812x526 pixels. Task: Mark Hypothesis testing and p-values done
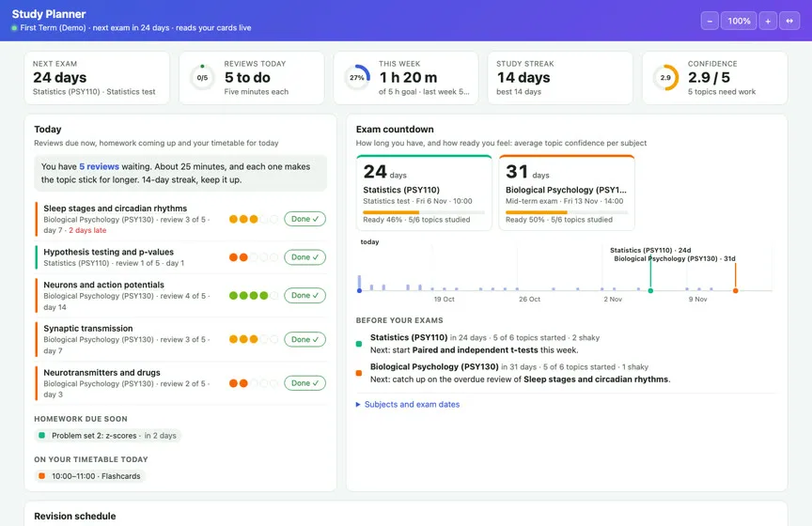coord(305,257)
